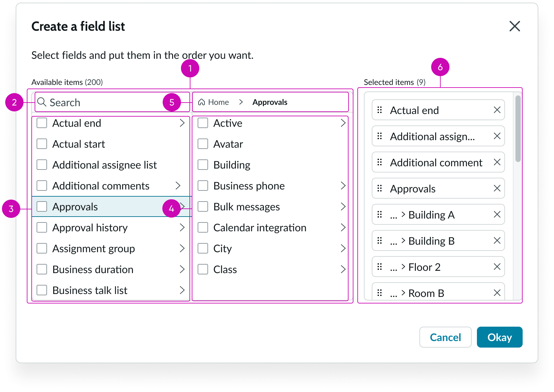Remove Additional comment from selected items

[x=497, y=162]
